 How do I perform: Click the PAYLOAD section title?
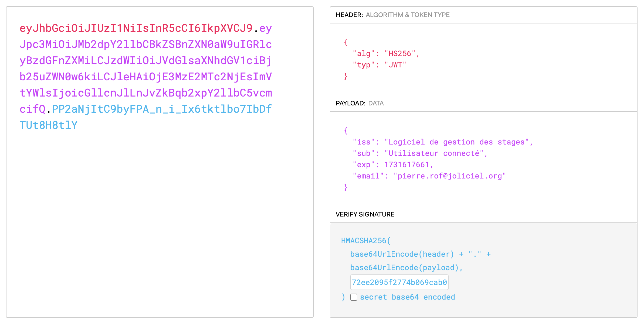pos(350,103)
